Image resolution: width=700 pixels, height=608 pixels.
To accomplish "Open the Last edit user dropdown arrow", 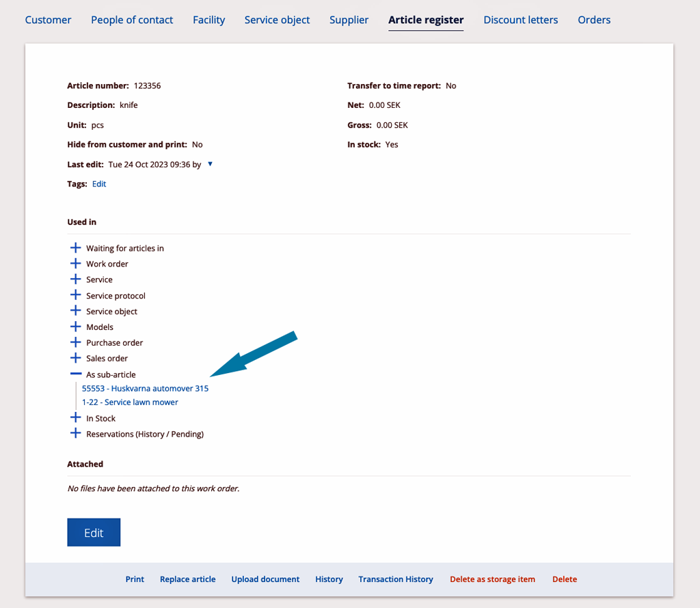I will click(x=211, y=164).
